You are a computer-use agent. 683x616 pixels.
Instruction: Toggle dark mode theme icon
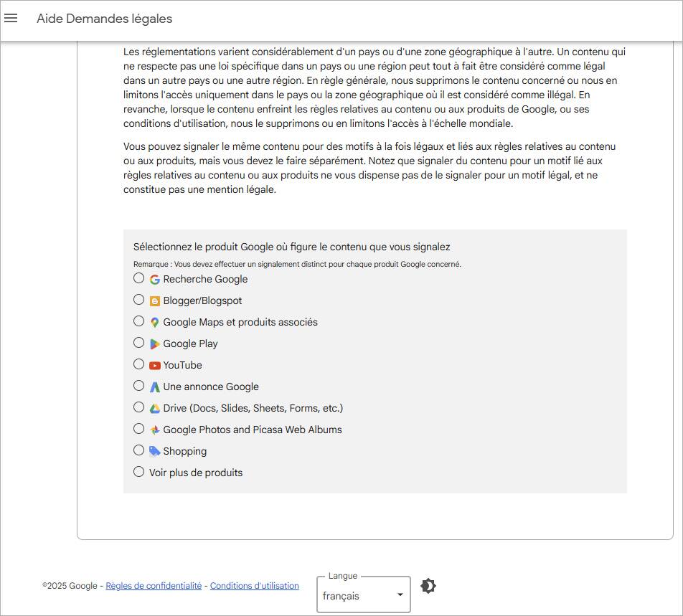428,586
